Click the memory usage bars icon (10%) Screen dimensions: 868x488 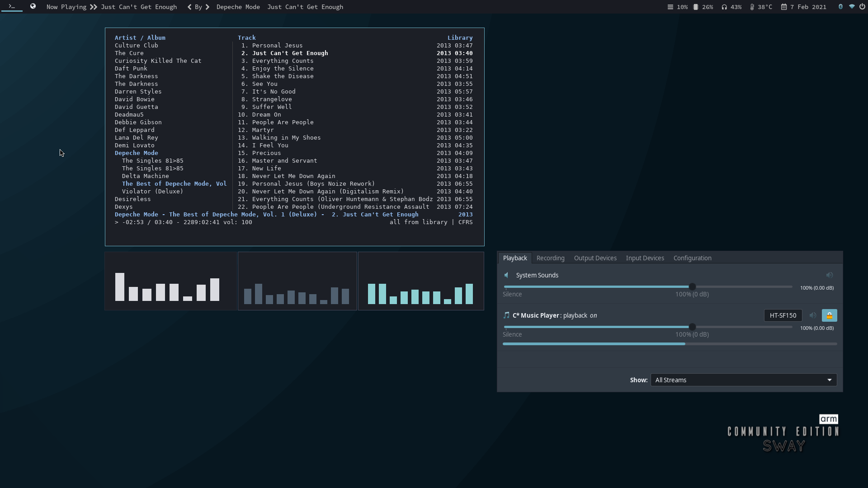[670, 7]
